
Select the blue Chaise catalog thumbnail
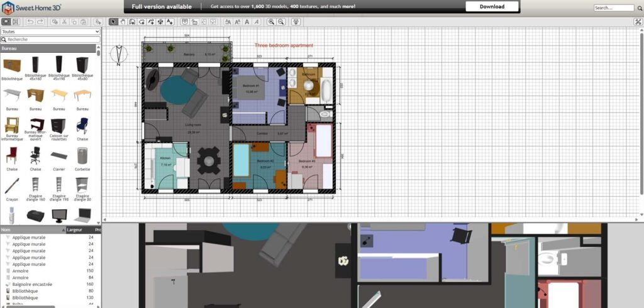(x=82, y=126)
